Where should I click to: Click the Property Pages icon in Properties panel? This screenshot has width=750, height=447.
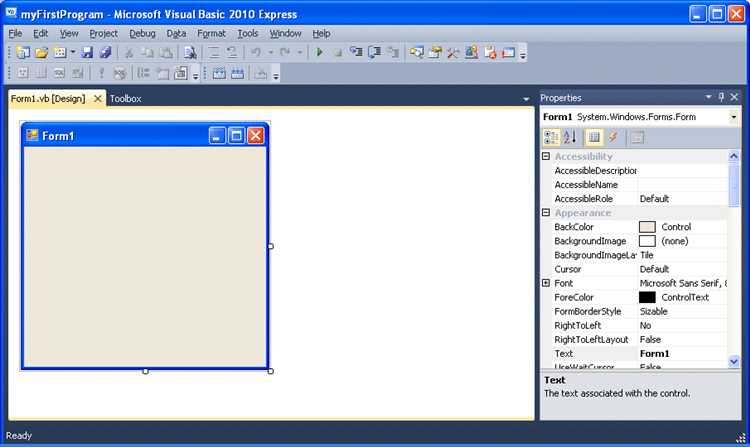(637, 138)
